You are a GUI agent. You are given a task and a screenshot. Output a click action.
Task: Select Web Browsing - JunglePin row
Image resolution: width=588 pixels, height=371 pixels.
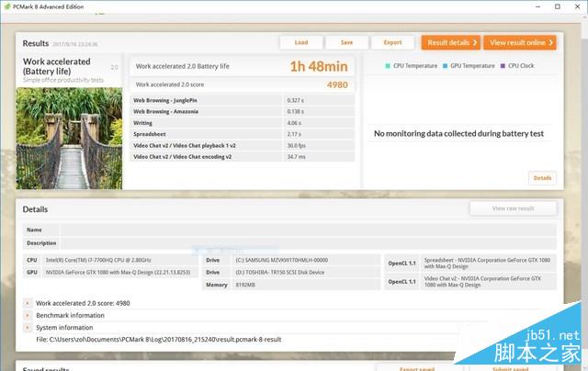point(243,100)
